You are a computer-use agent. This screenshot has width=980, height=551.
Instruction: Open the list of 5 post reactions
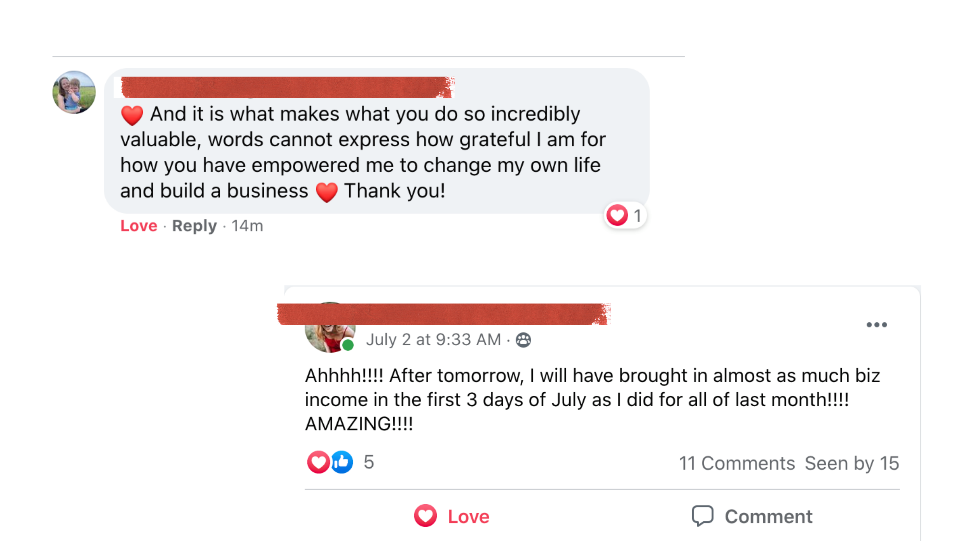[x=369, y=462]
